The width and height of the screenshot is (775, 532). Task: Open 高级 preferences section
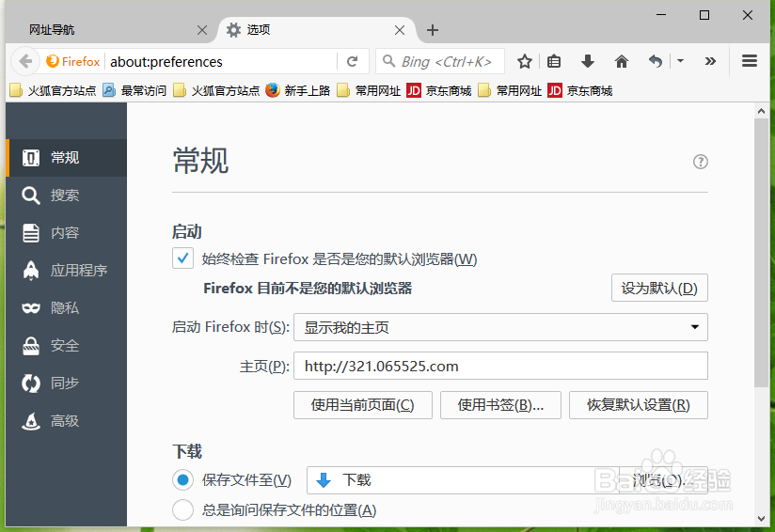click(x=66, y=421)
